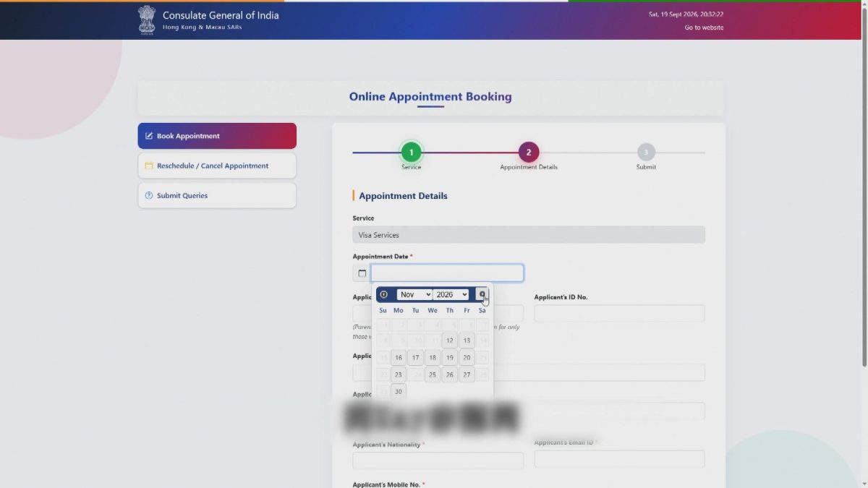The width and height of the screenshot is (868, 488).
Task: Choose date 17 in the calendar
Action: [x=415, y=358]
